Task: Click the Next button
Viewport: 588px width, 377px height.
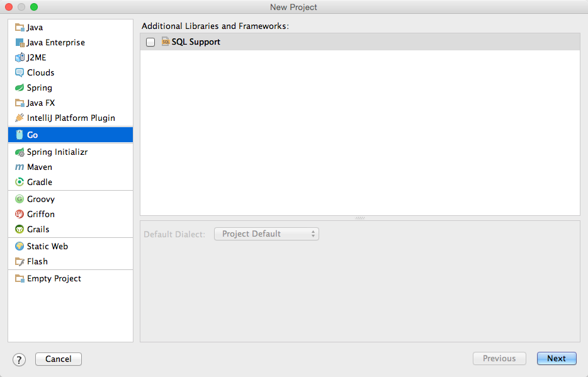Action: [x=557, y=358]
